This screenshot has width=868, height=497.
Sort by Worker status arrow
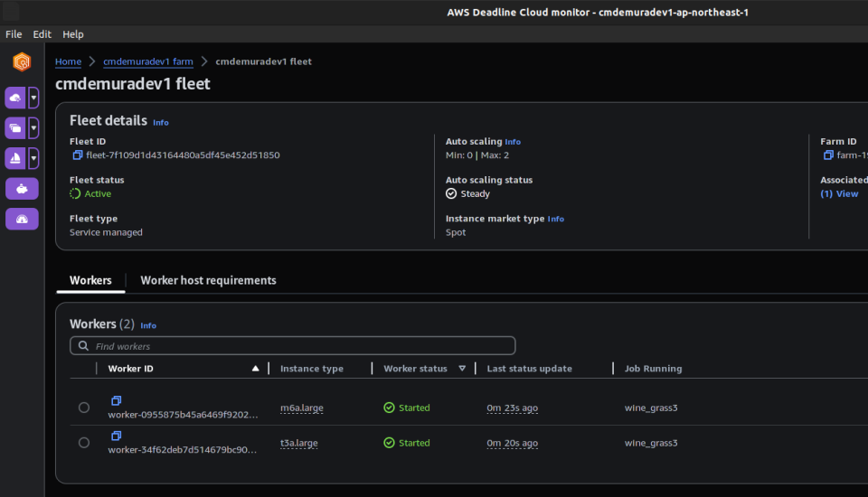click(462, 369)
